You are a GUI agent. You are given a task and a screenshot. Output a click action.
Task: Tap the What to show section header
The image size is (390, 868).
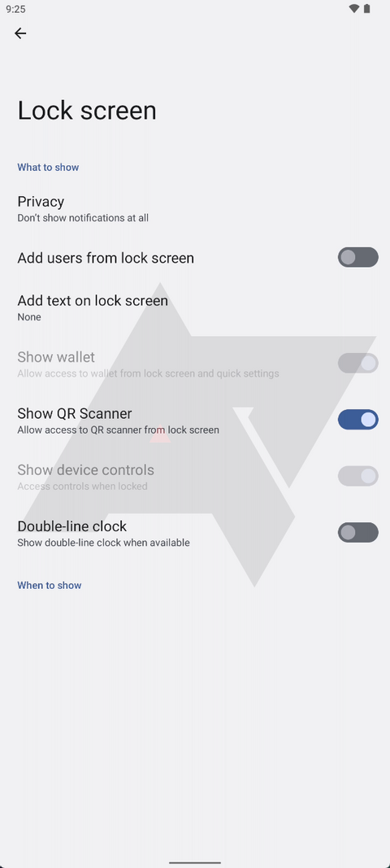[48, 168]
